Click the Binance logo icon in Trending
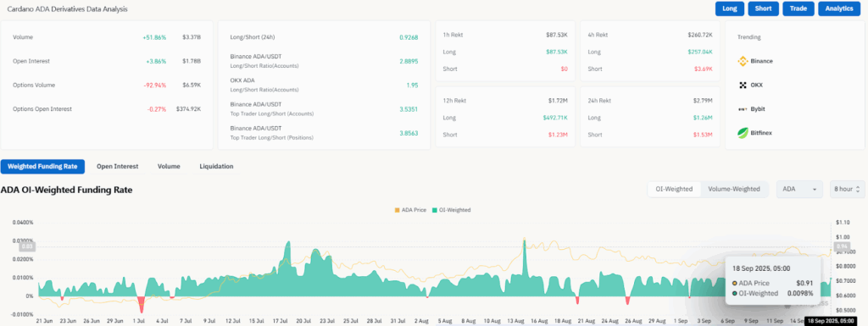The width and height of the screenshot is (868, 326). (743, 61)
